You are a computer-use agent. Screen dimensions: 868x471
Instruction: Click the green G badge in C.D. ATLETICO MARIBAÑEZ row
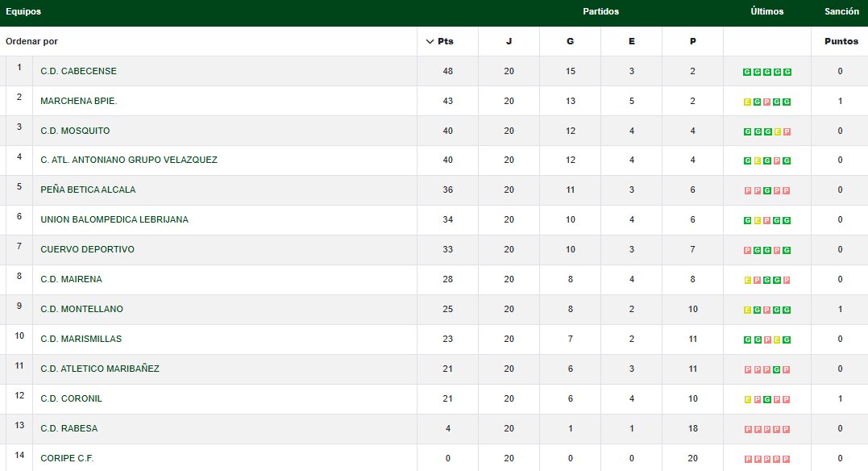pyautogui.click(x=777, y=370)
